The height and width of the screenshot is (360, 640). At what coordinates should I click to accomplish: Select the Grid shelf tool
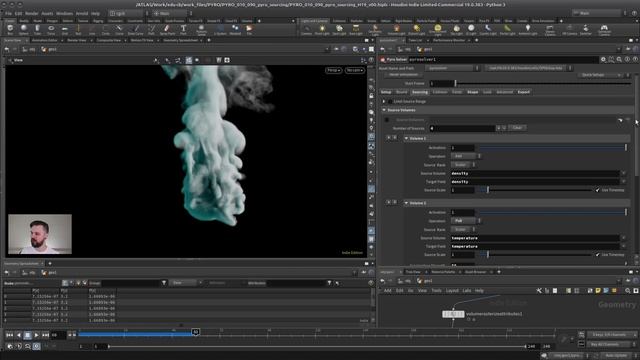tap(64, 29)
